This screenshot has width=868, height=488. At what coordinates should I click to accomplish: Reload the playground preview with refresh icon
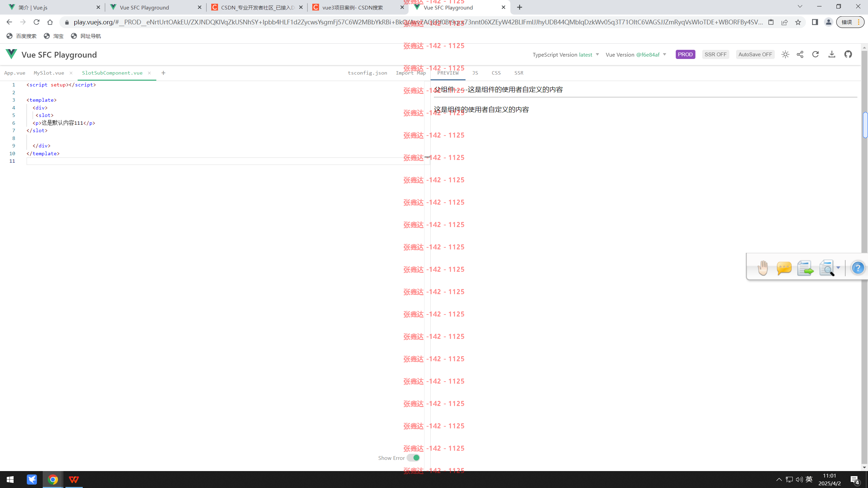click(x=815, y=54)
